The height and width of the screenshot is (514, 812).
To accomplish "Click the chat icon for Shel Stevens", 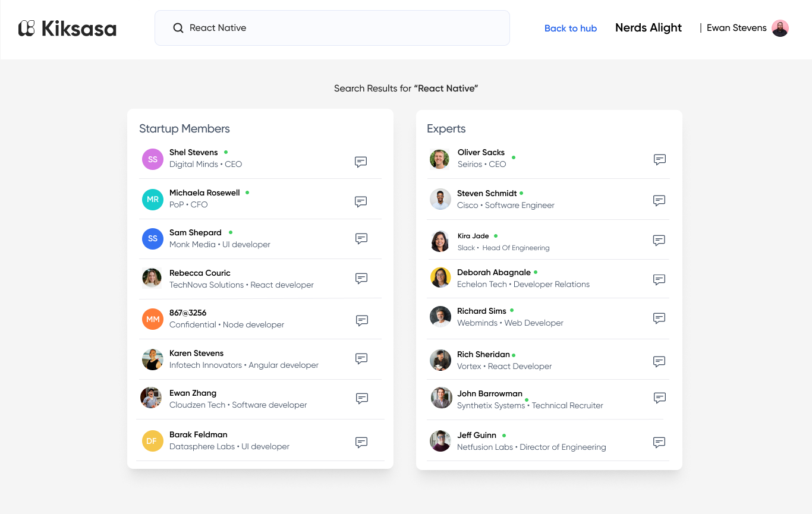I will (x=361, y=162).
